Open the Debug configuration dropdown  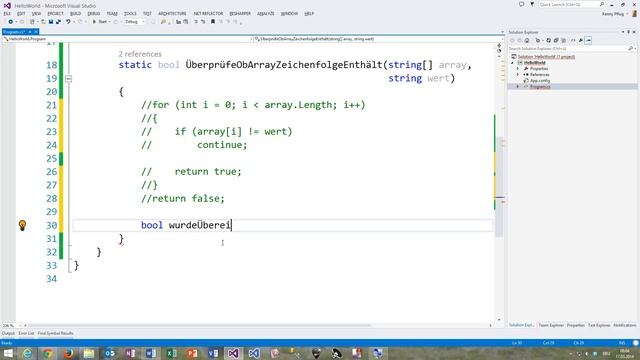click(135, 22)
